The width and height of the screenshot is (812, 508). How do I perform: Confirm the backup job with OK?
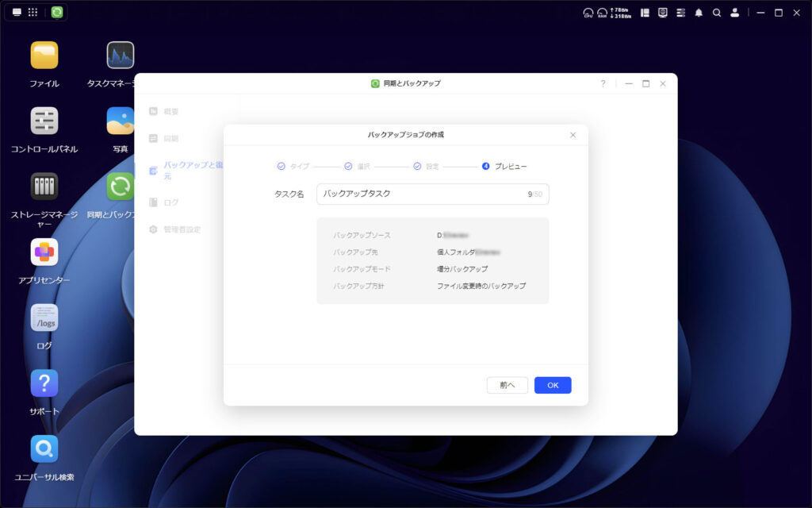click(x=553, y=385)
